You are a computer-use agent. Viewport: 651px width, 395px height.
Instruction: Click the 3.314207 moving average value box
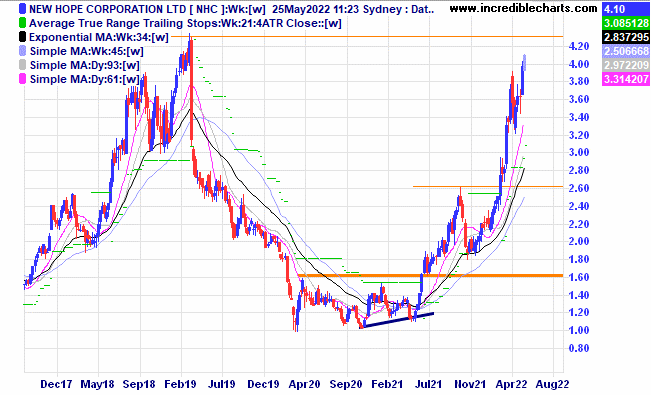point(626,79)
